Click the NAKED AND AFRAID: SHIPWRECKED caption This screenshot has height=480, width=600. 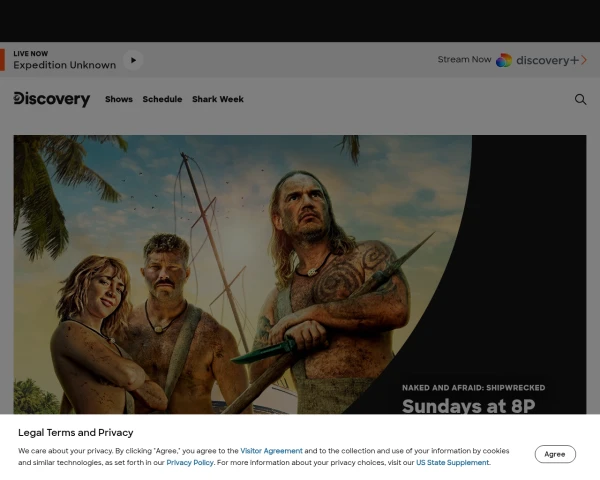point(473,388)
